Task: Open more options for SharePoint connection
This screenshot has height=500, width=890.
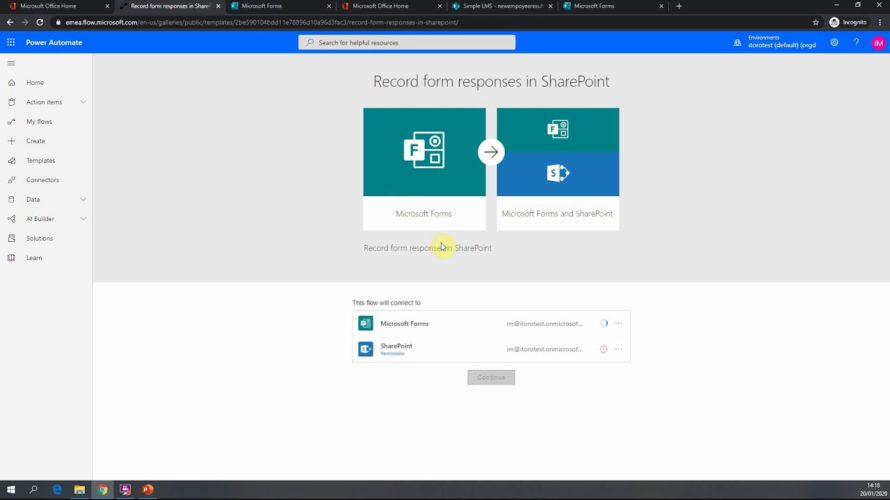Action: [x=619, y=349]
